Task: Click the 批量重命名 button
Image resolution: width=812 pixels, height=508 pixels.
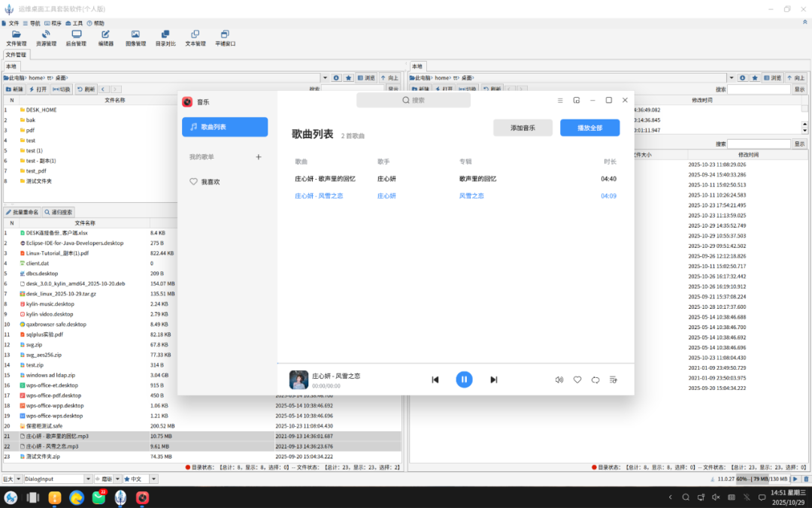Action: click(23, 213)
